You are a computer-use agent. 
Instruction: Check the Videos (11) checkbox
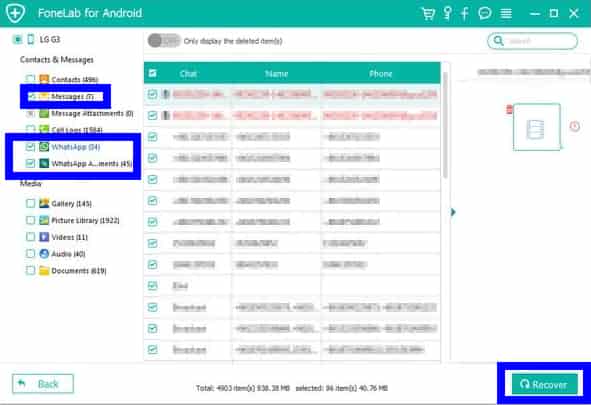coord(31,237)
